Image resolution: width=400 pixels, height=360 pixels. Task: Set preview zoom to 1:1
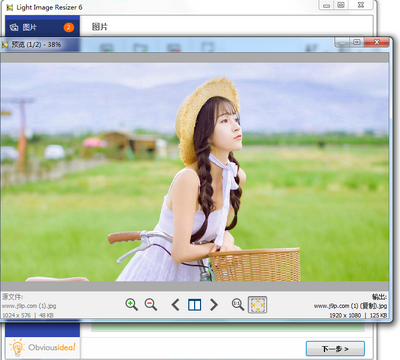pyautogui.click(x=238, y=304)
